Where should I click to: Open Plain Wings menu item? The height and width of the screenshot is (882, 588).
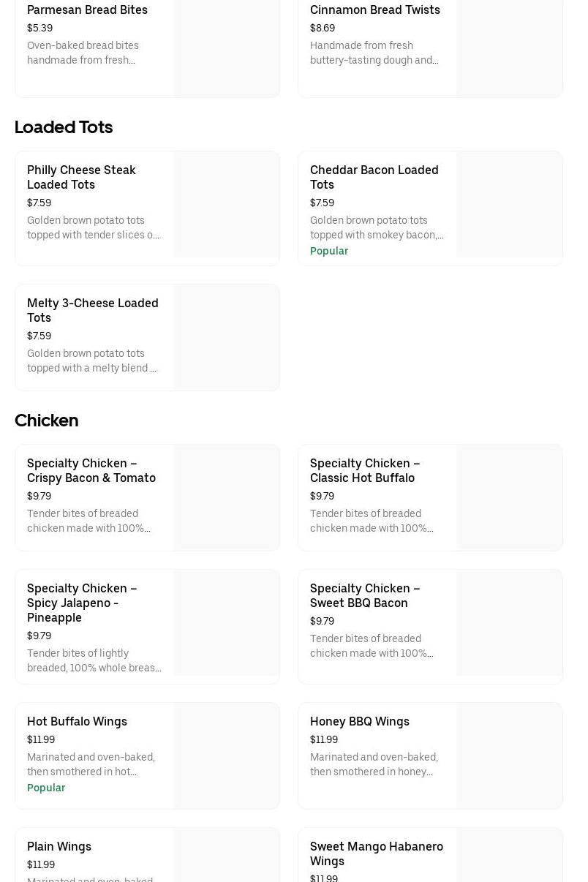click(59, 846)
